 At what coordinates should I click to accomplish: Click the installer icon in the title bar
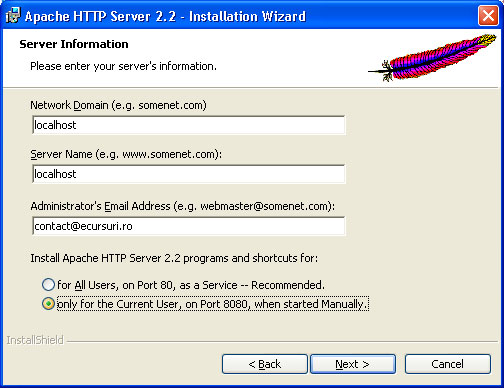click(x=13, y=16)
